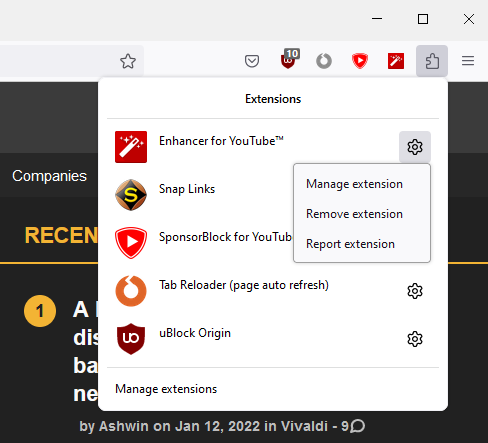The height and width of the screenshot is (443, 488).
Task: Open the Vivaldi category link
Action: click(x=304, y=426)
